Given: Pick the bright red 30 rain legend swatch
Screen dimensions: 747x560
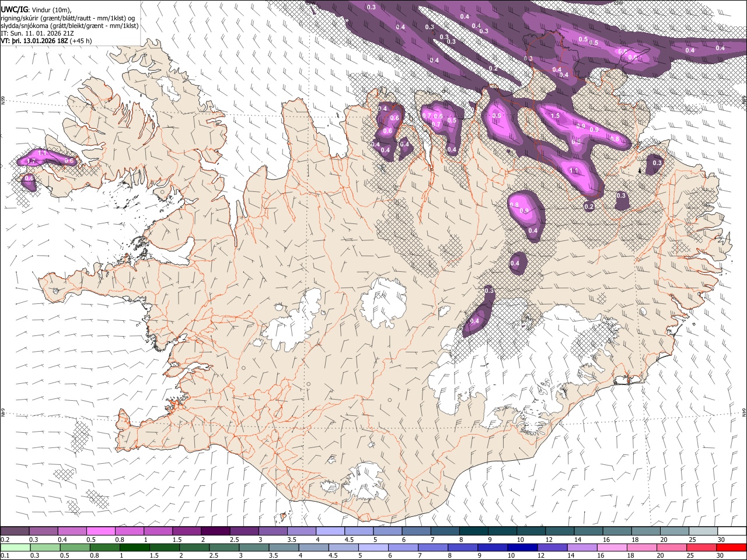Looking at the screenshot, I should tap(731, 547).
